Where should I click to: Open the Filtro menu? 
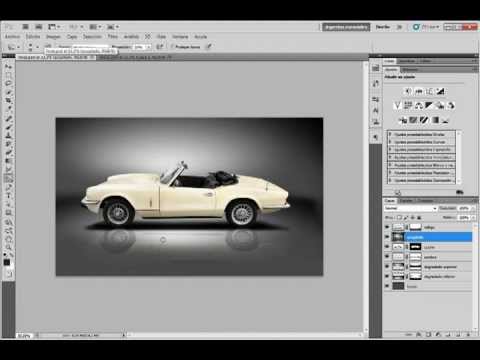tap(113, 36)
